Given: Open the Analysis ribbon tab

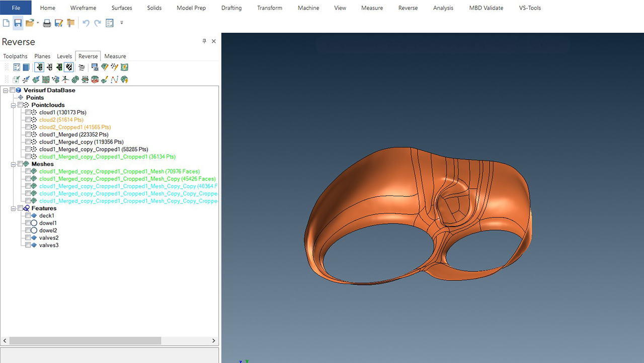Looking at the screenshot, I should pyautogui.click(x=443, y=8).
